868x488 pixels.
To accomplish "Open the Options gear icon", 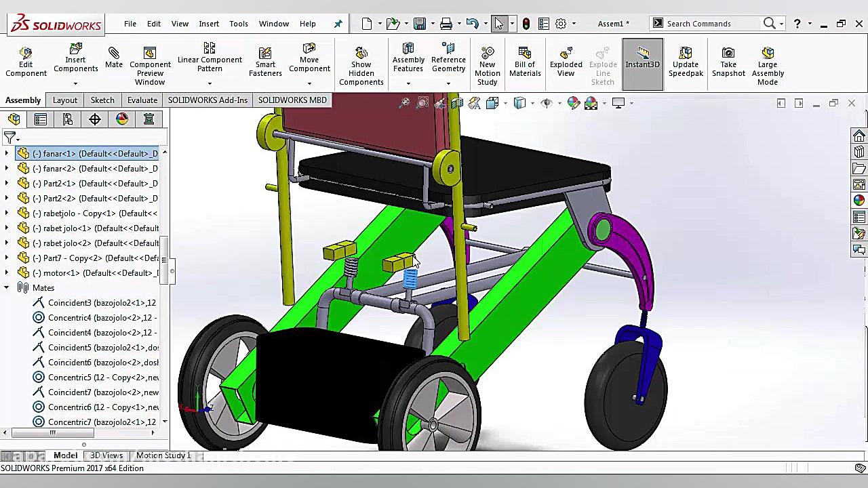I will [x=561, y=24].
